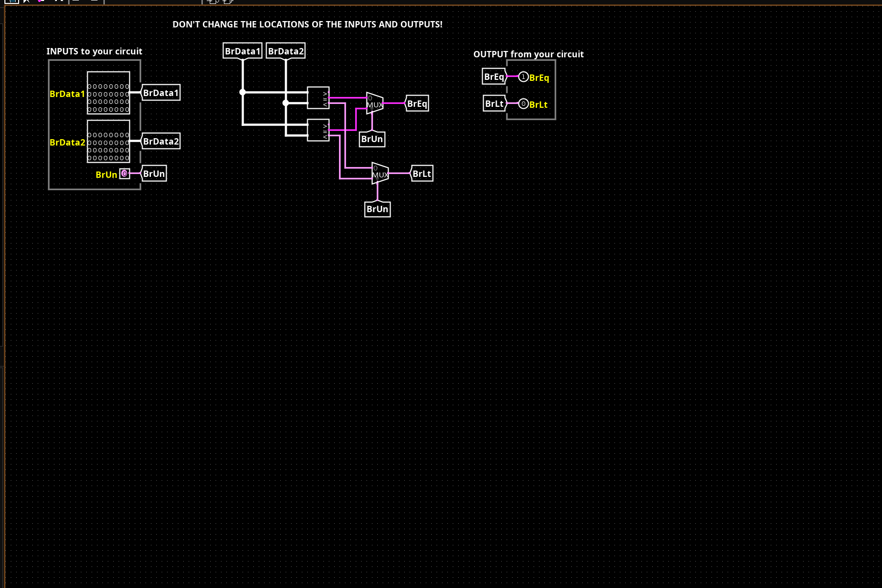Screen dimensions: 882x588
Task: Click the MUX feeding the BrEq tunnel
Action: pyautogui.click(x=374, y=103)
